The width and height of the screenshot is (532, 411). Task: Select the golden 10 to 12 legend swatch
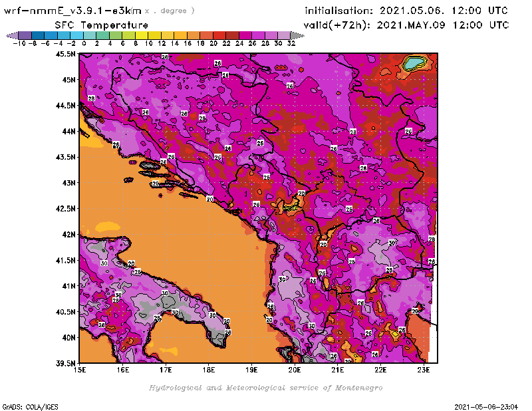(x=154, y=35)
